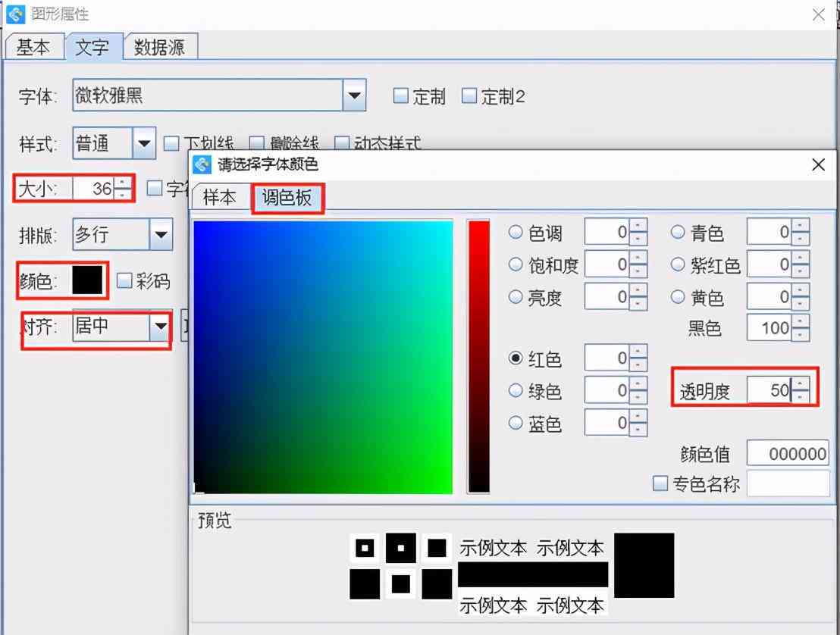Image resolution: width=840 pixels, height=635 pixels.
Task: Close the 请选择字体颜色 dialog
Action: tap(818, 164)
